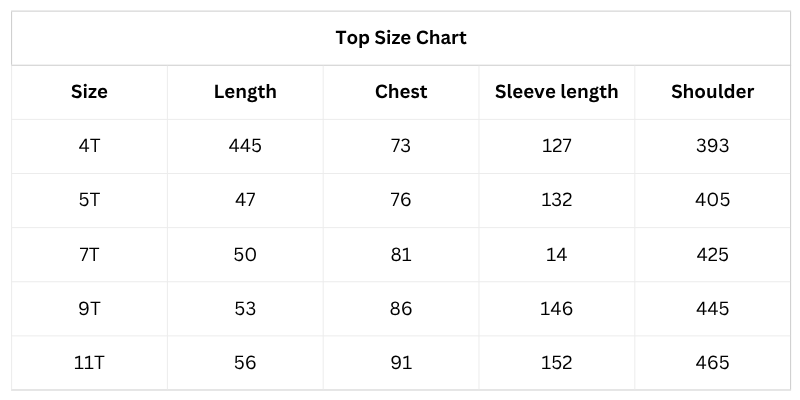Select chest value 76 in the 5T row
The height and width of the screenshot is (400, 800).
click(x=401, y=200)
